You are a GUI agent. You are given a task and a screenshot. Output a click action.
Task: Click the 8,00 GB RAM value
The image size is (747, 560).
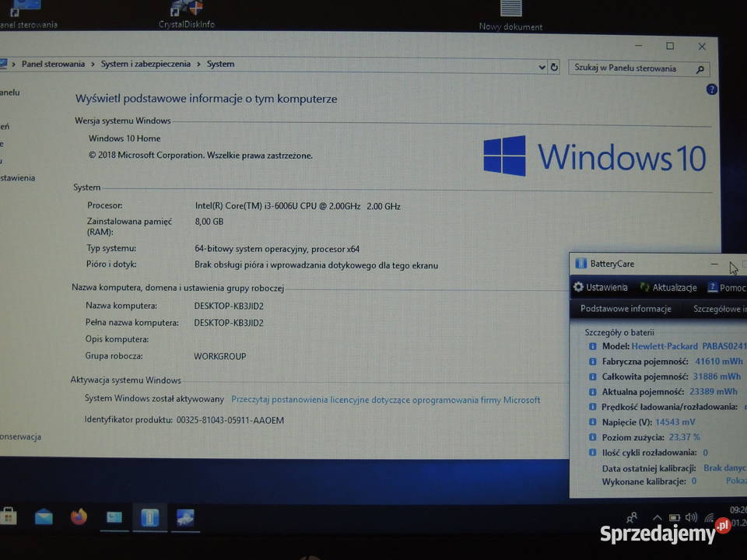tap(209, 222)
